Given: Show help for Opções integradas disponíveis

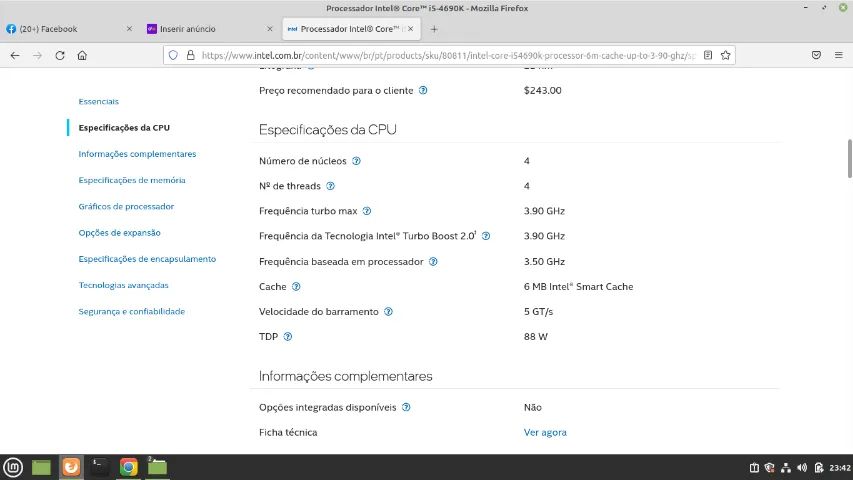Looking at the screenshot, I should point(406,408).
